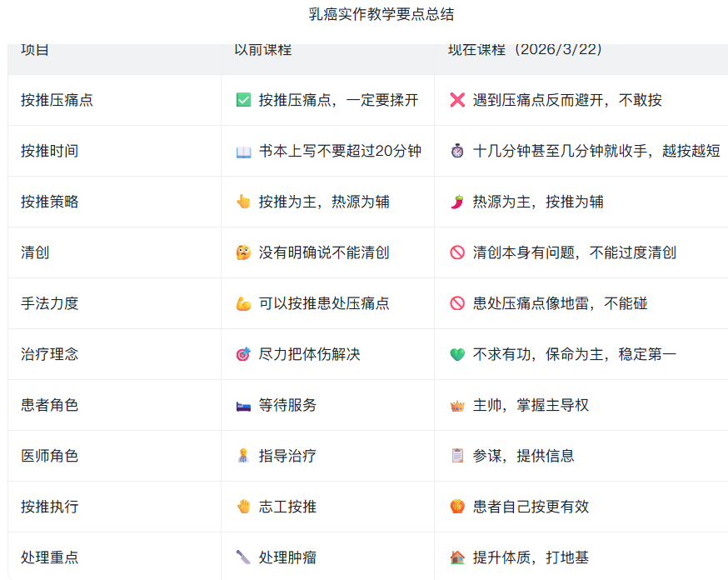Click the stopwatch icon beside 十几分钟甚至几分钟就收手
Screen dimensions: 728x580
pos(457,151)
